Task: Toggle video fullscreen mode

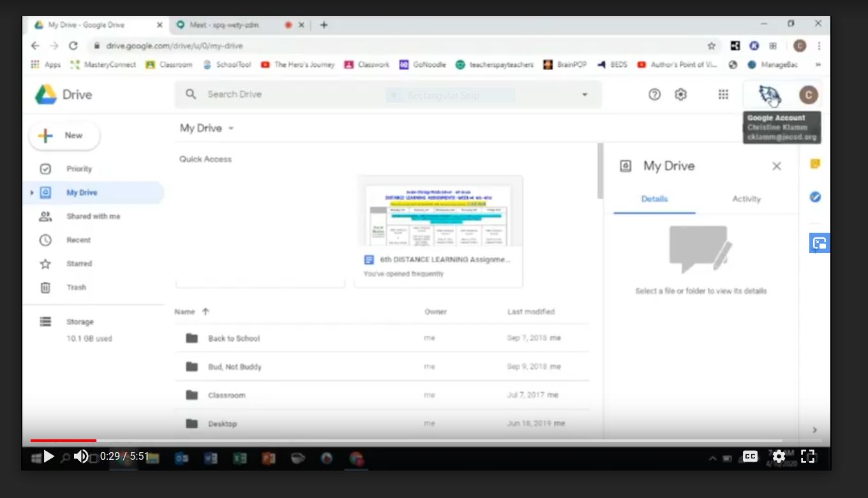Action: click(808, 456)
